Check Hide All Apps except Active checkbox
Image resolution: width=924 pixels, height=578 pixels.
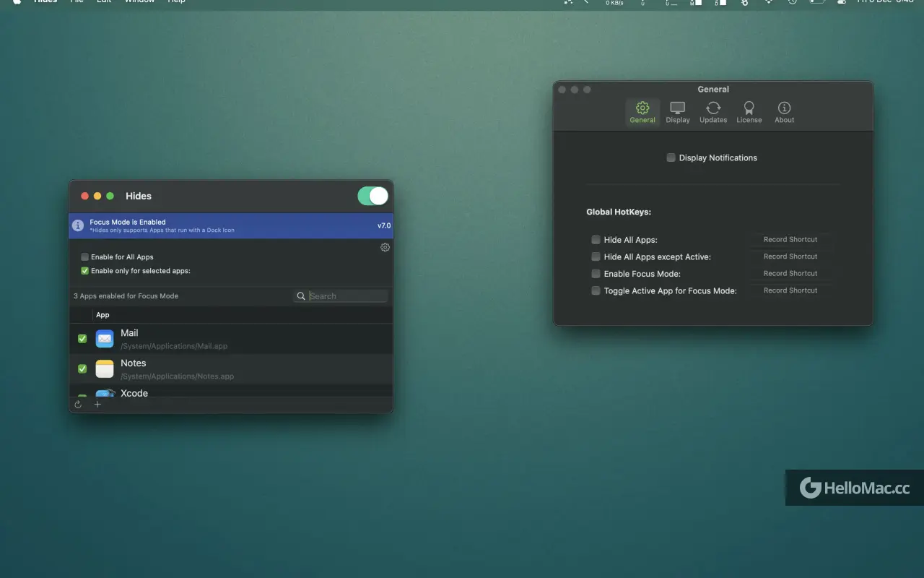coord(596,256)
